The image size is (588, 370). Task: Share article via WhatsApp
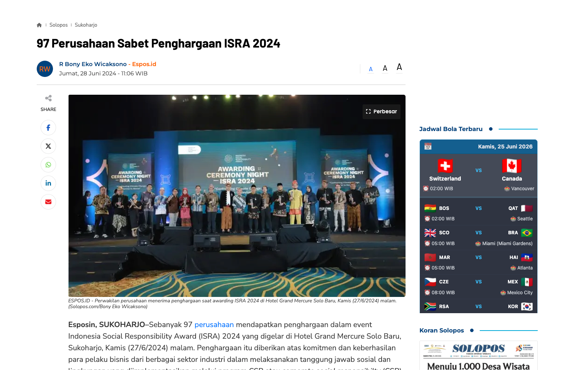click(48, 165)
